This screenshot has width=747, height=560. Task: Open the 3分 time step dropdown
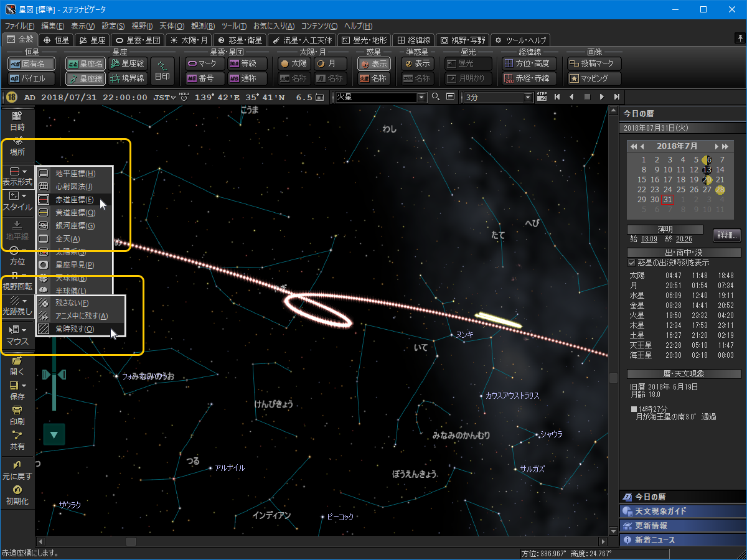tap(528, 97)
